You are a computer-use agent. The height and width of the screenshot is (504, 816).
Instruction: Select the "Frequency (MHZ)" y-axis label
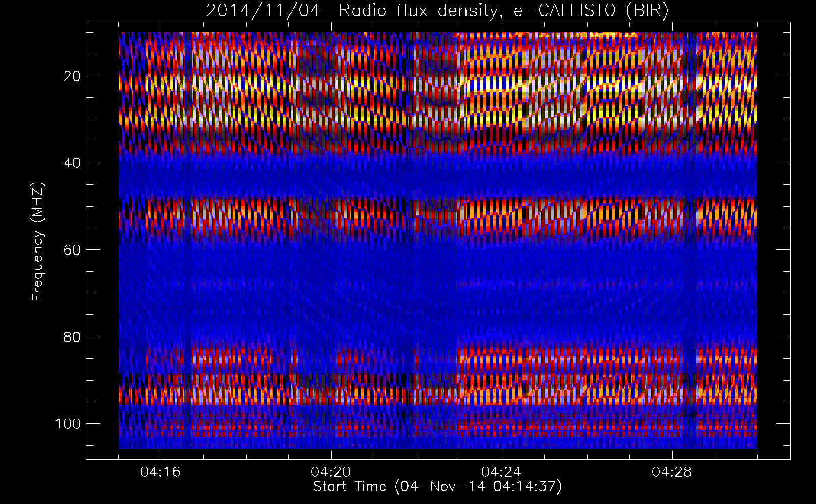38,242
